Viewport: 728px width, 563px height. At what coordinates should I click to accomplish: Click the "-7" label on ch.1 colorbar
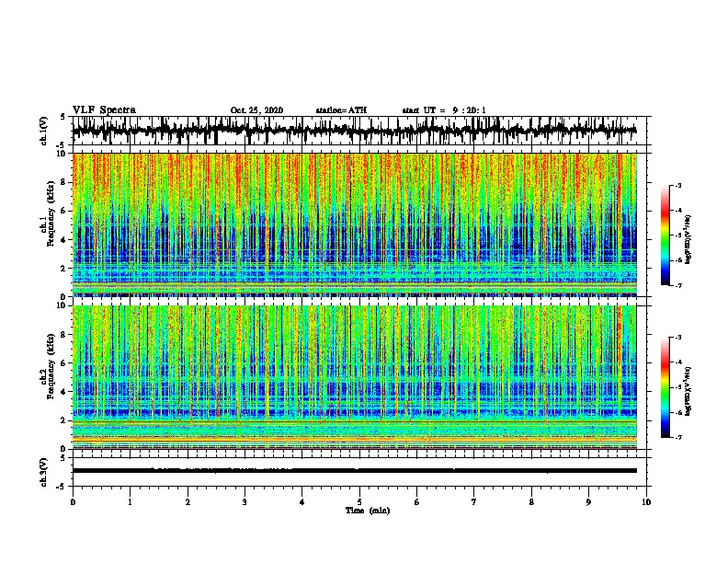point(677,285)
